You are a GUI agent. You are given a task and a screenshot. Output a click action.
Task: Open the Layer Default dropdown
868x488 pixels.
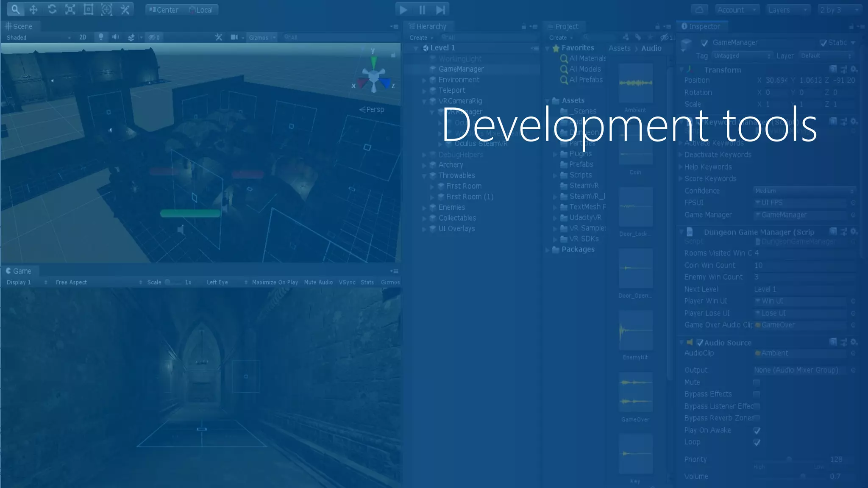[x=826, y=56]
